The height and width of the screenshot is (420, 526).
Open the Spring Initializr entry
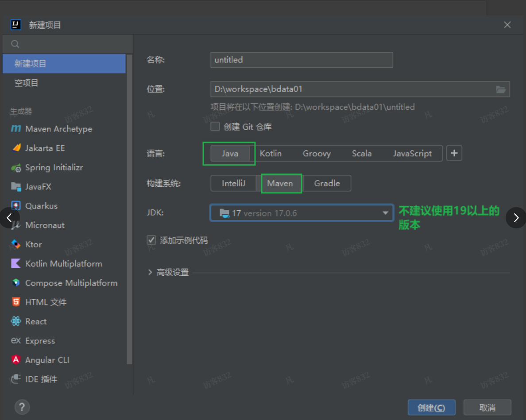pyautogui.click(x=64, y=167)
